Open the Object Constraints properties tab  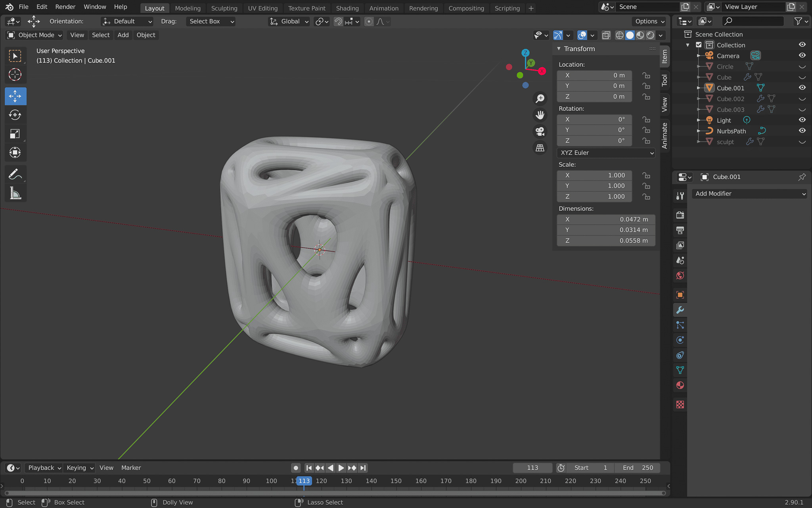pos(680,355)
